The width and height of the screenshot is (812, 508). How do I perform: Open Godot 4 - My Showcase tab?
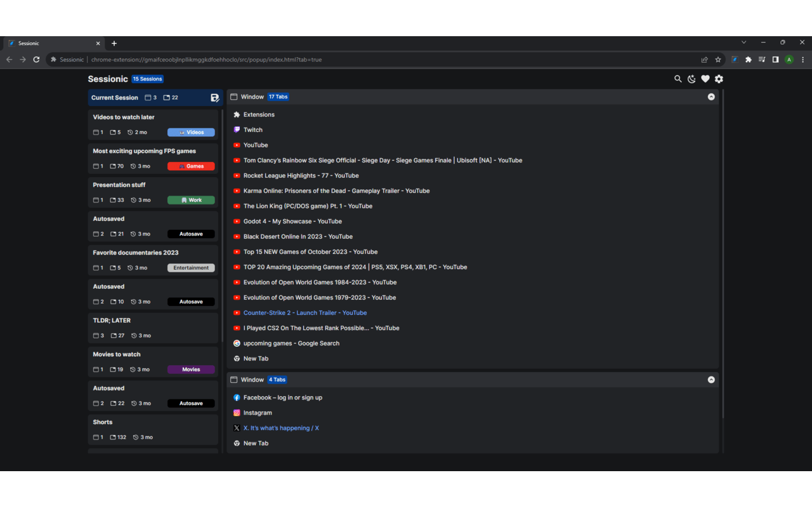[x=292, y=221]
